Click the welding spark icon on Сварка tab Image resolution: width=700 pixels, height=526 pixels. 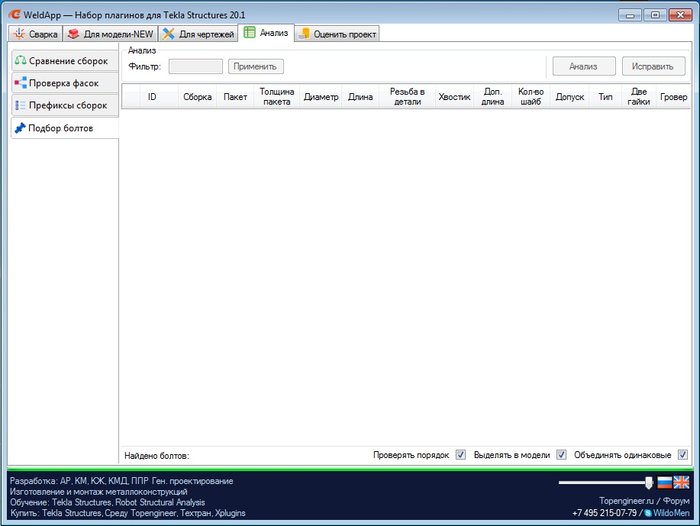click(19, 34)
